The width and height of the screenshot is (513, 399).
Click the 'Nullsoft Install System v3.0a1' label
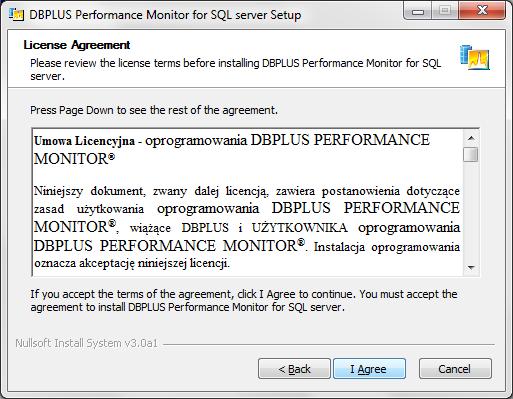86,343
